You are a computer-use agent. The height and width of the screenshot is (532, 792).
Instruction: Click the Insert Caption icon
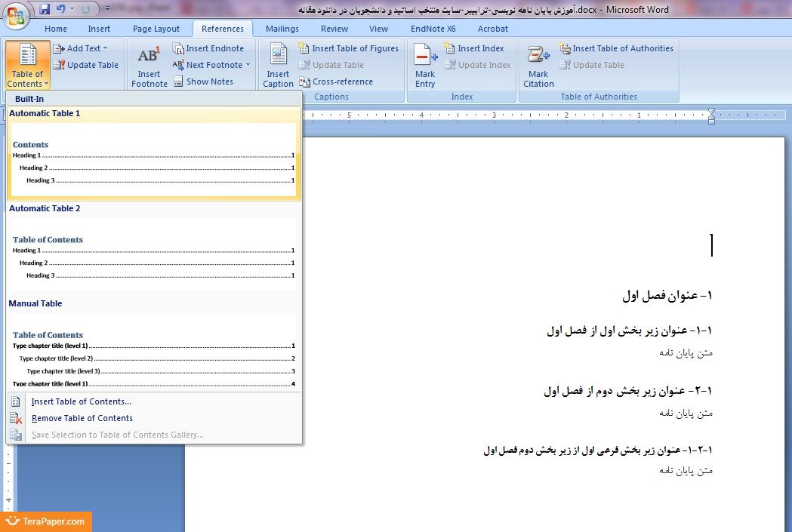click(x=278, y=57)
